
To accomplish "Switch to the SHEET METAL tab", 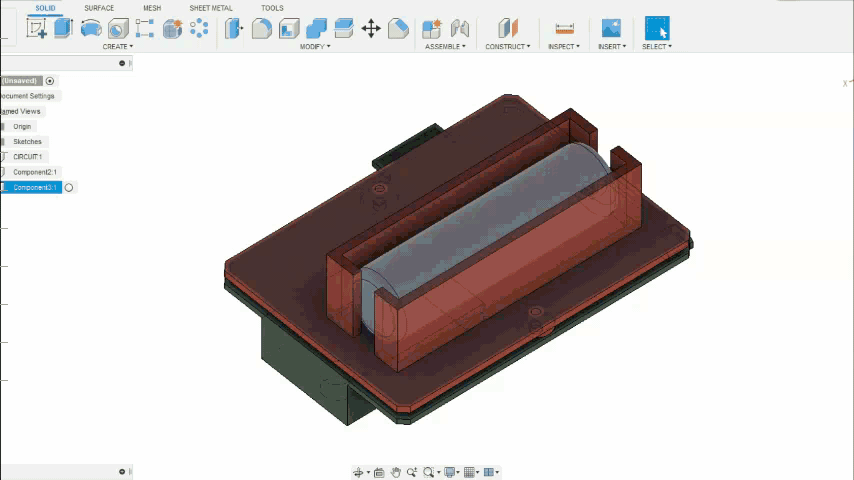I will point(211,8).
